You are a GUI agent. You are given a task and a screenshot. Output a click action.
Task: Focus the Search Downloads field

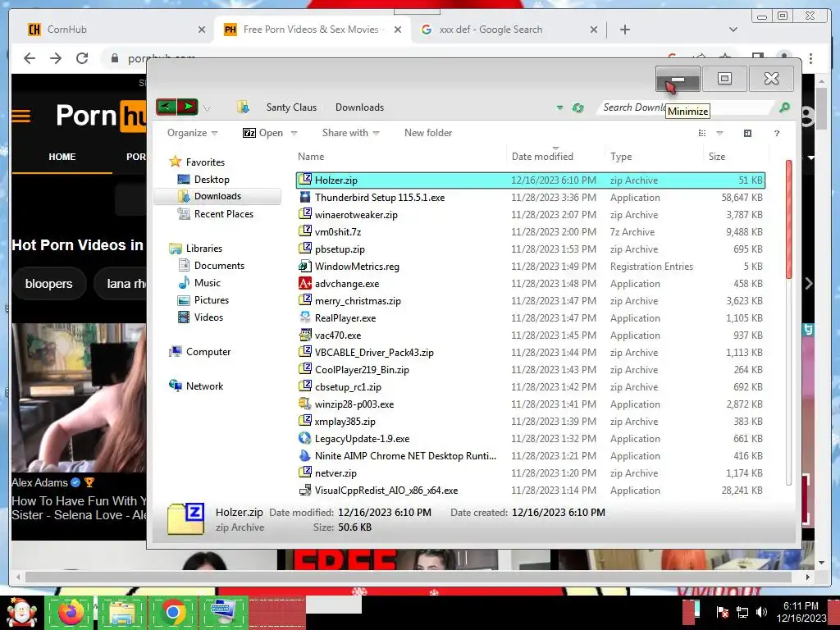pyautogui.click(x=686, y=107)
